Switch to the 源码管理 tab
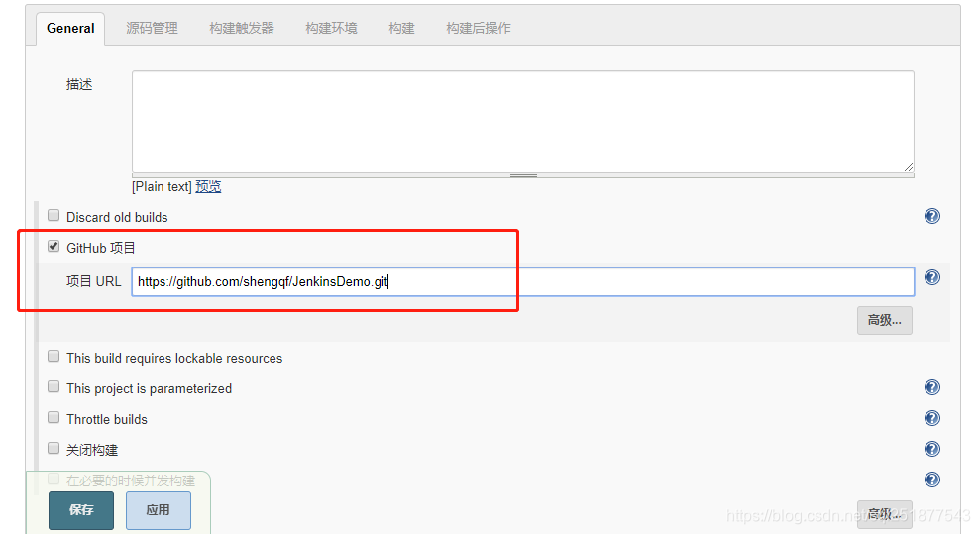This screenshot has height=534, width=980. point(152,28)
